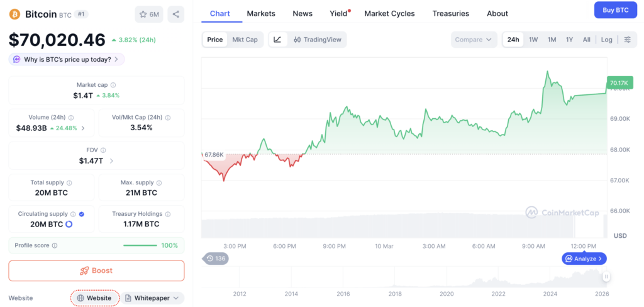Click 2016 on the historical range timeline
The height and width of the screenshot is (307, 644).
tap(343, 294)
